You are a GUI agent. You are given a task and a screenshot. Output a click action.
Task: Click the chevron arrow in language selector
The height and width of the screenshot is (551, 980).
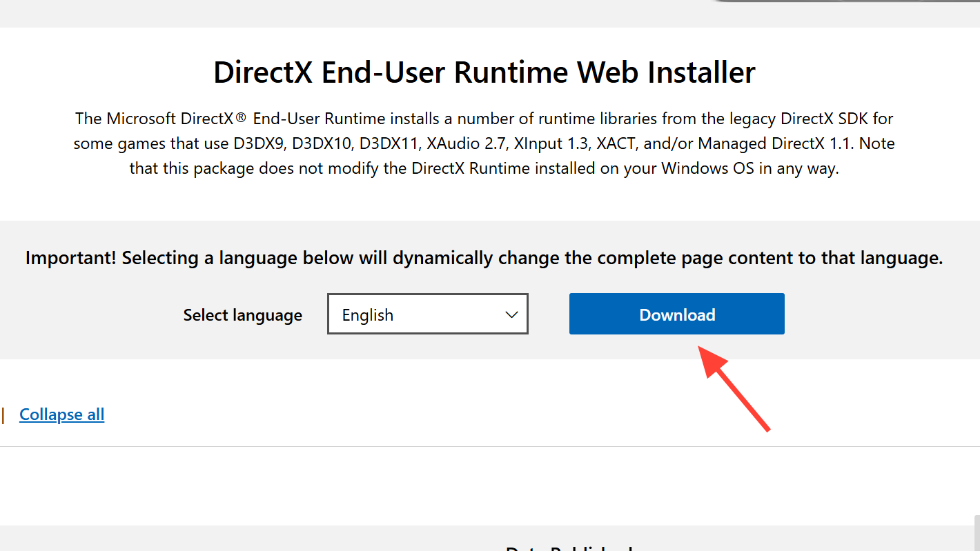point(511,314)
